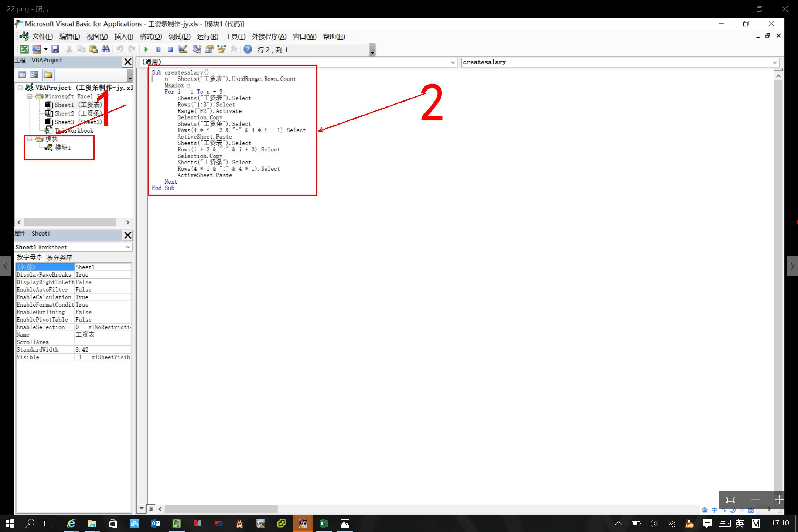Image resolution: width=798 pixels, height=532 pixels.
Task: Select 模块1 in the project tree
Action: tap(62, 148)
